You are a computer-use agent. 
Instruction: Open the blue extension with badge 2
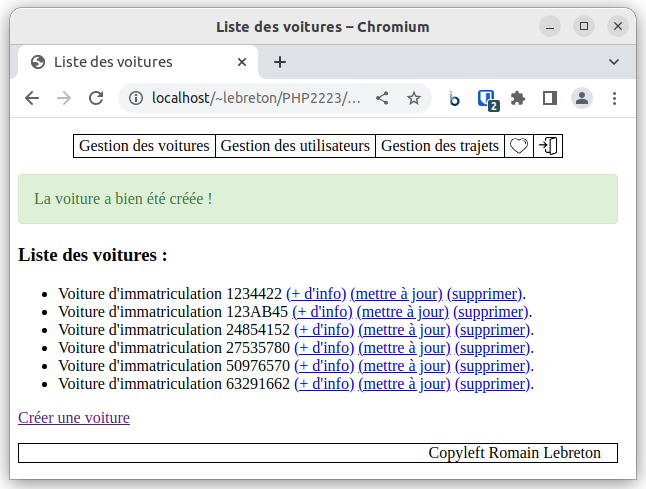pos(488,100)
